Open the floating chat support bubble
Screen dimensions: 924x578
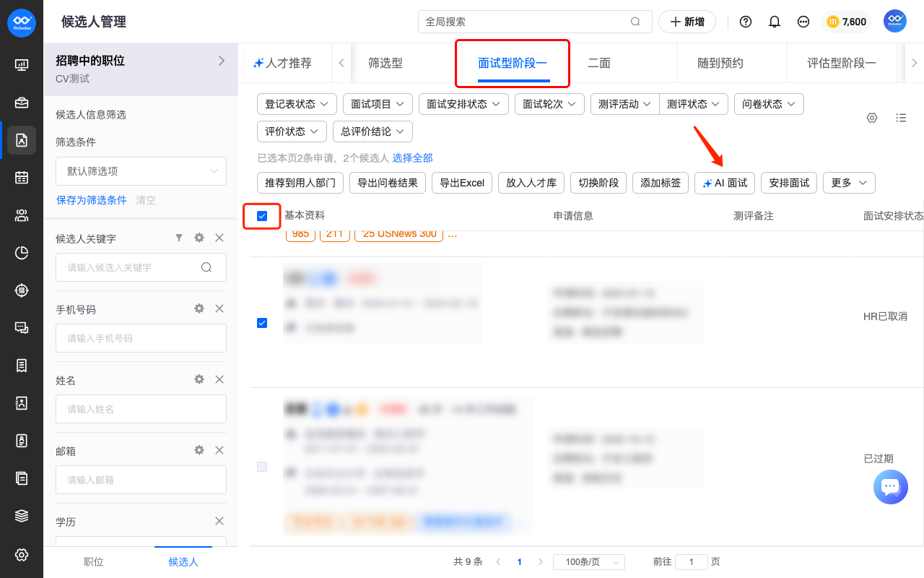(891, 487)
